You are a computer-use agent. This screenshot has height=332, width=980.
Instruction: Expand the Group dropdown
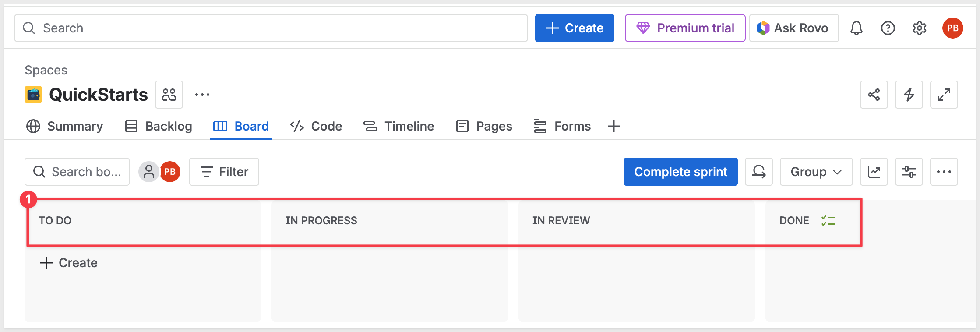coord(816,172)
